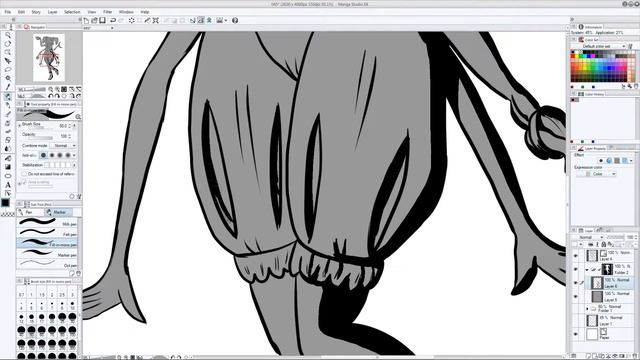Image resolution: width=640 pixels, height=360 pixels.
Task: Click the first Layer Property effect icon
Action: [601, 161]
